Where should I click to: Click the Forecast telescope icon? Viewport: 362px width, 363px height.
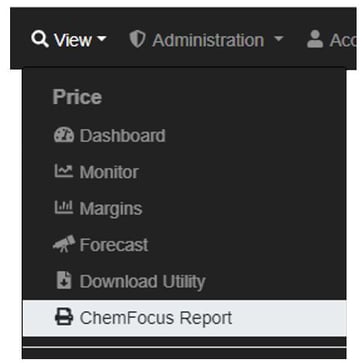[x=64, y=244]
